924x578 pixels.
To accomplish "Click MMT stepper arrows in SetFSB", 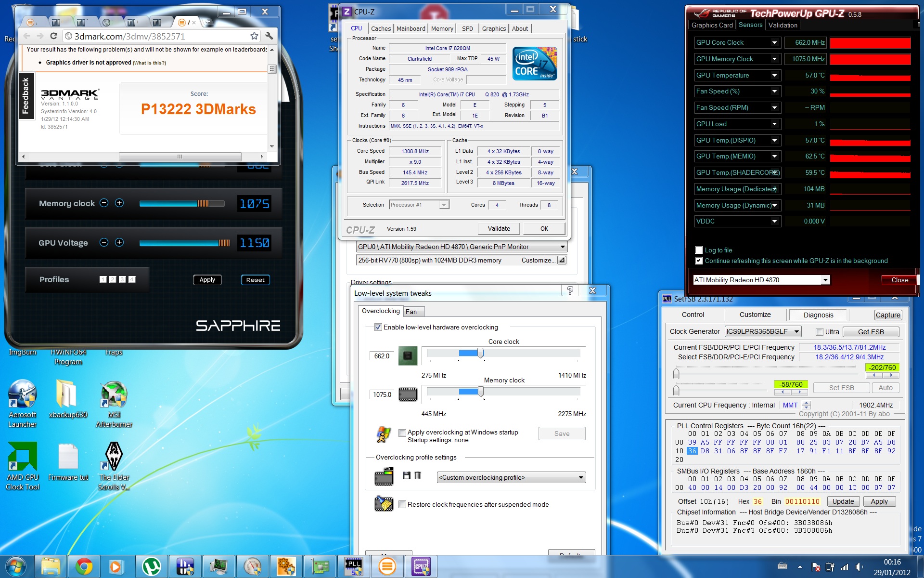I will (807, 405).
